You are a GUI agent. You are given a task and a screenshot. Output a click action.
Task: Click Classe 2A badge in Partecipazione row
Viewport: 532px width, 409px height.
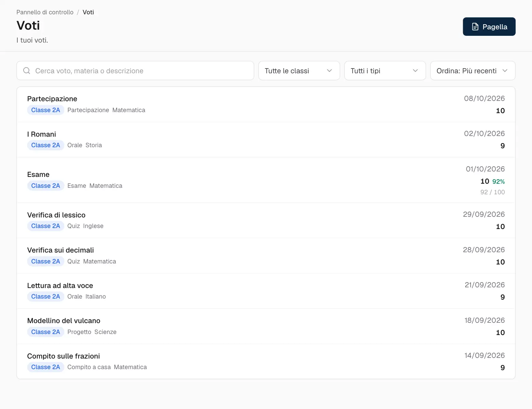tap(46, 110)
